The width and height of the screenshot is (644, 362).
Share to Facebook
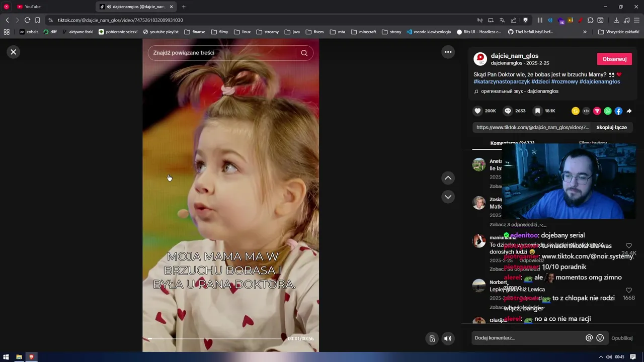tap(618, 111)
